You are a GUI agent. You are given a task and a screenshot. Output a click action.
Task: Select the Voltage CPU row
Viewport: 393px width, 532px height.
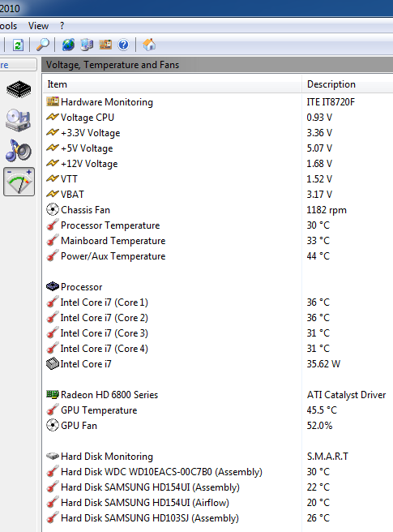218,118
